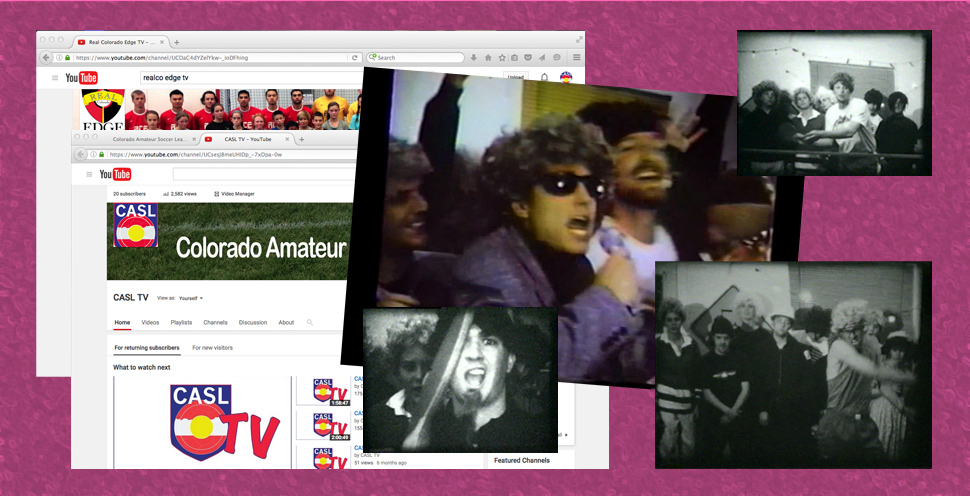Play the large CASL TV featured video
The width and height of the screenshot is (970, 496).
[x=202, y=422]
